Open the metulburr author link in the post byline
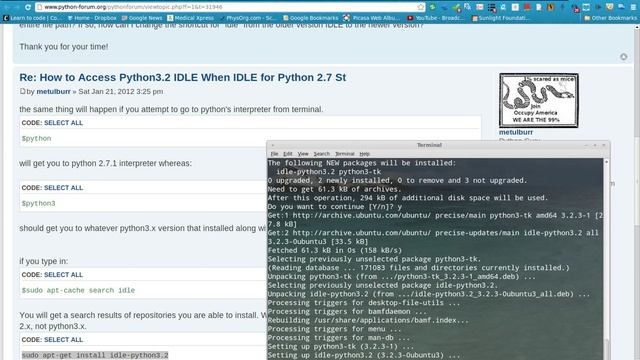The image size is (640, 360). pos(53,91)
